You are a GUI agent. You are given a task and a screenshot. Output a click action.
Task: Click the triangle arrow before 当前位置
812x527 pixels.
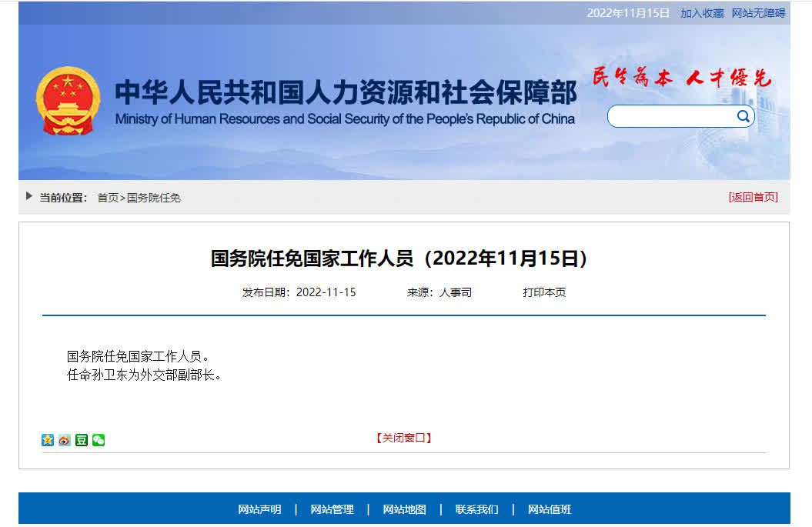[29, 196]
